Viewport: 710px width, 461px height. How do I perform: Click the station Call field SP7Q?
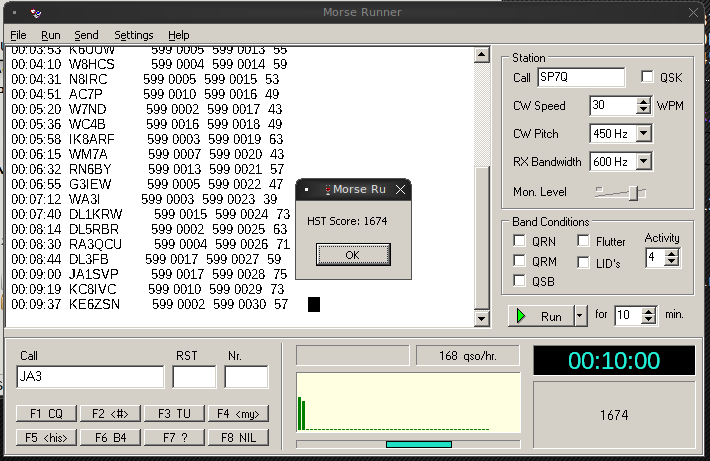tap(581, 77)
